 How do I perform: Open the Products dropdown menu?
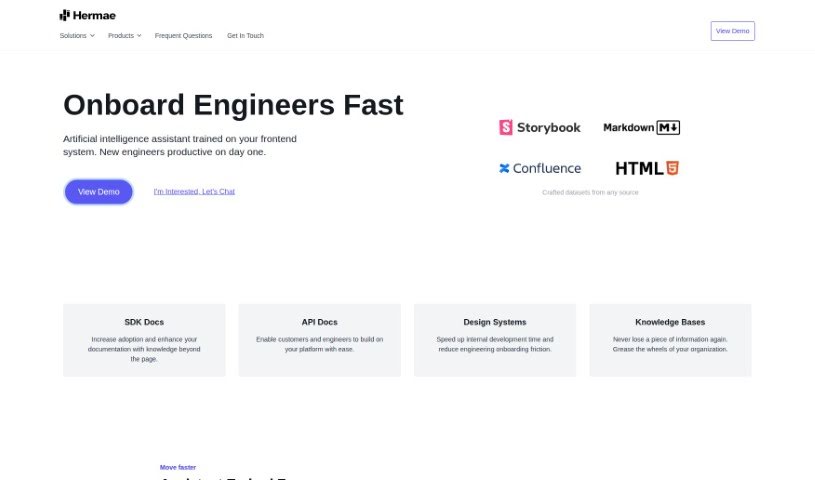tap(121, 36)
